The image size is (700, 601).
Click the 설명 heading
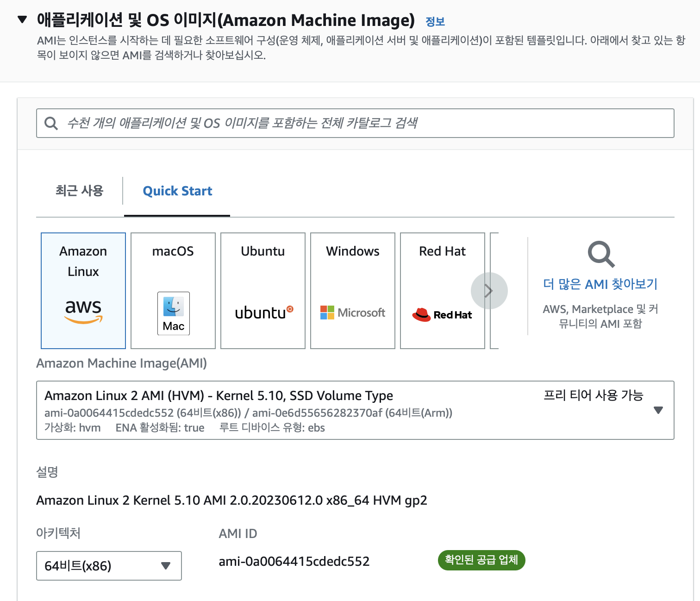point(47,472)
